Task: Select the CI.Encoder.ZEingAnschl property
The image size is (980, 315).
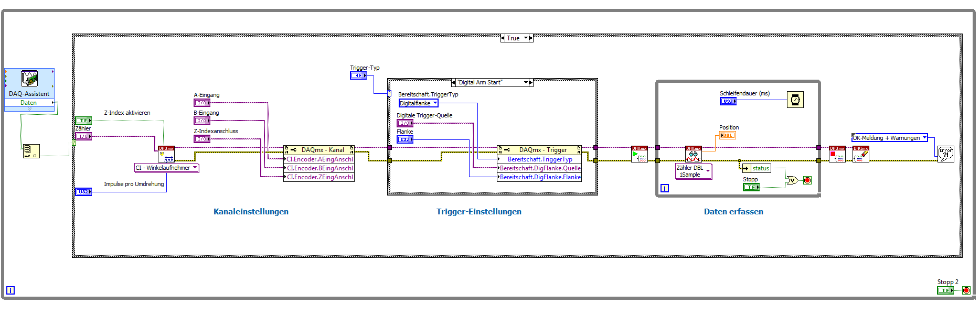Action: point(319,177)
